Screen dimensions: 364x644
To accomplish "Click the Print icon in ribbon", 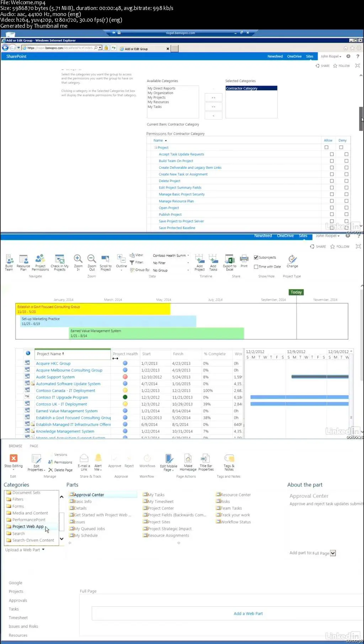I will (x=244, y=259).
